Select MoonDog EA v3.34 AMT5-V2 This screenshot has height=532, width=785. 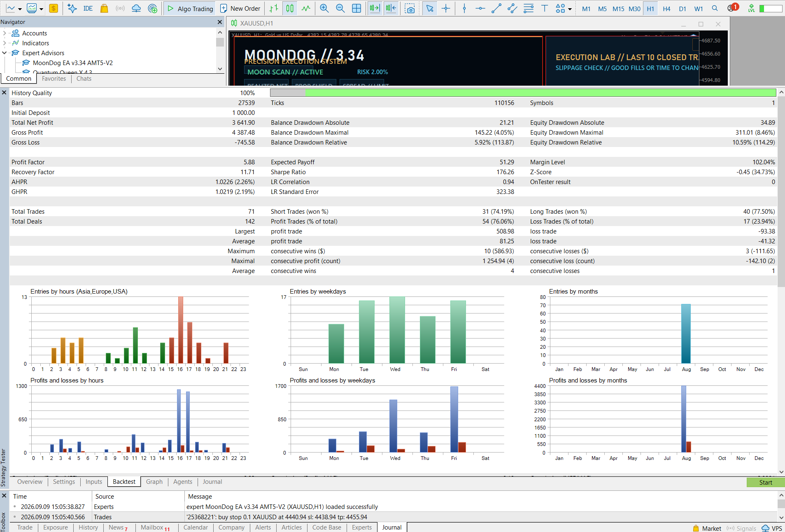pos(72,63)
